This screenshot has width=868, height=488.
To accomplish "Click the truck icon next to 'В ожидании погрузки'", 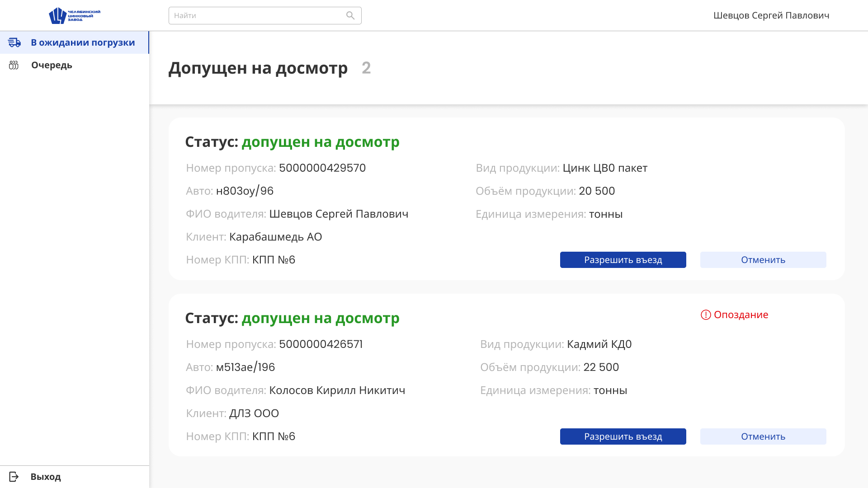I will [x=15, y=42].
